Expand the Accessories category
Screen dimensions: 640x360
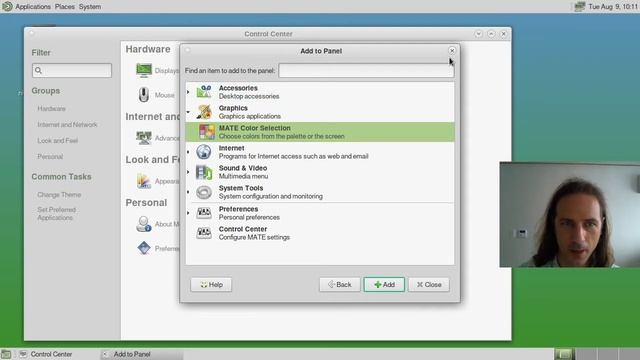pos(188,92)
